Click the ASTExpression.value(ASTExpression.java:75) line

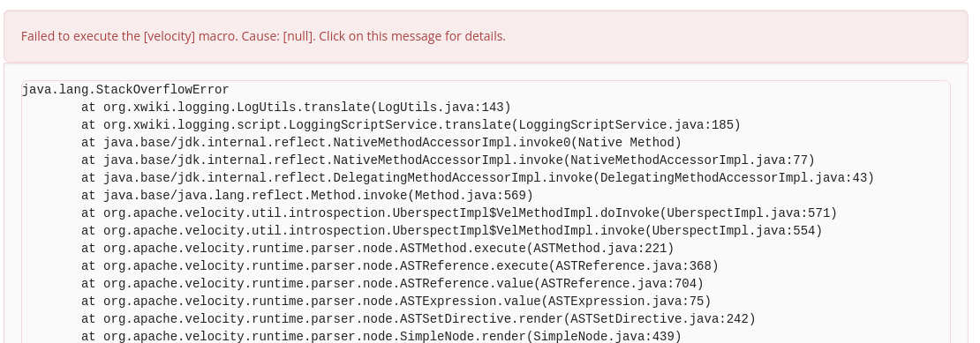(x=396, y=302)
